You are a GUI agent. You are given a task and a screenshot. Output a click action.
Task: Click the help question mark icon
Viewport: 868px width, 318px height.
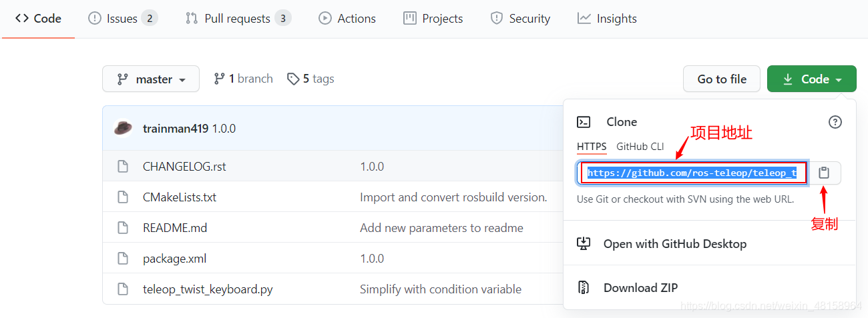pyautogui.click(x=835, y=122)
